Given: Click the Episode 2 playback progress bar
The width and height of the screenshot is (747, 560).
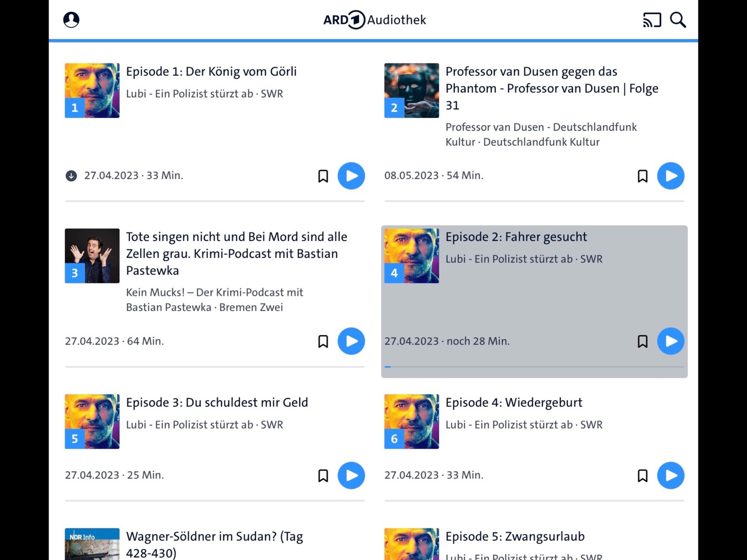Looking at the screenshot, I should pyautogui.click(x=534, y=367).
